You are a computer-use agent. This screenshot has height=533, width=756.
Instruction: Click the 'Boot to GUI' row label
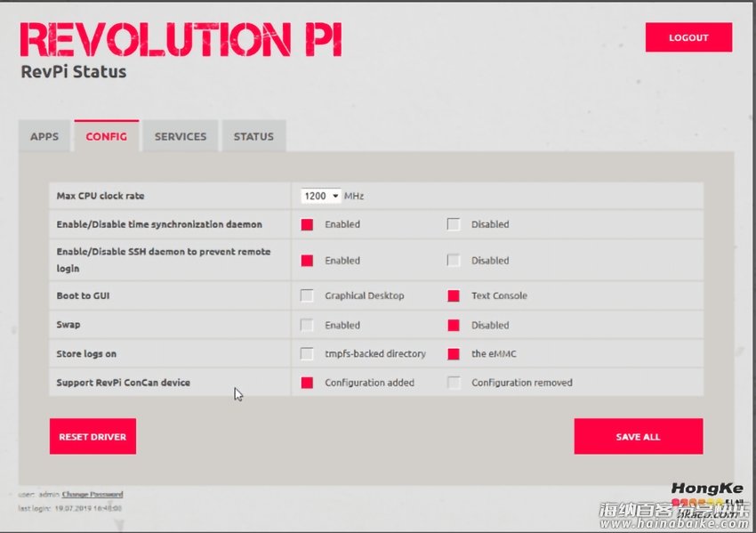83,295
